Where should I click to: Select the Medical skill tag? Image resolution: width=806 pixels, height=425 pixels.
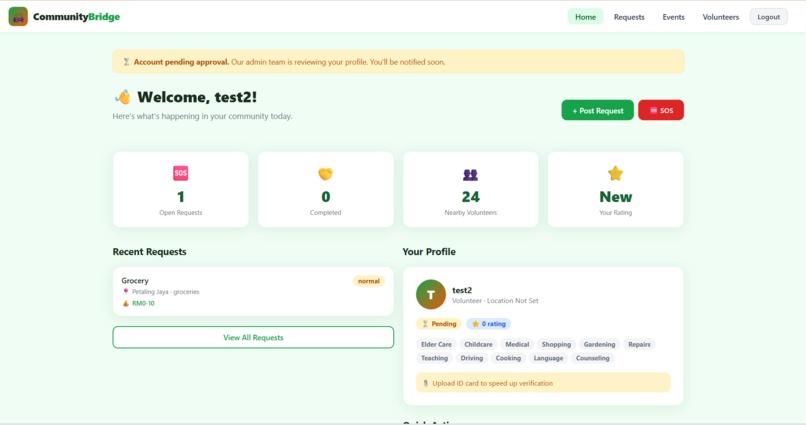tap(517, 344)
